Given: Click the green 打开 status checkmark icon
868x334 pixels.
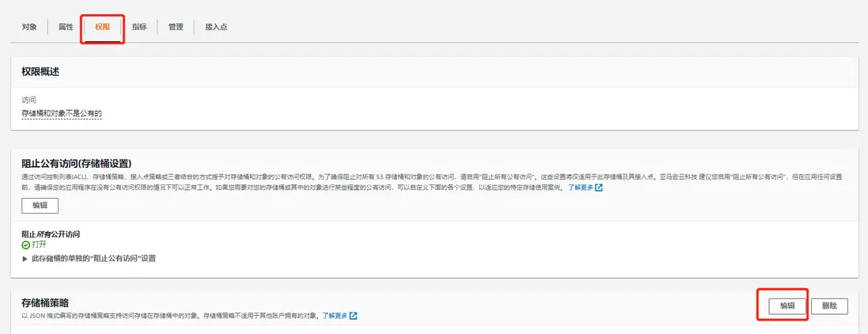Looking at the screenshot, I should click(x=25, y=245).
